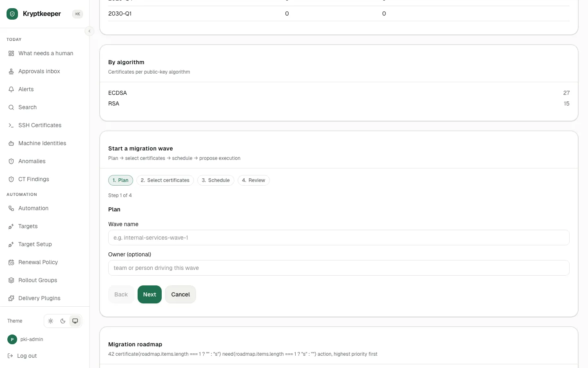Image resolution: width=588 pixels, height=368 pixels.
Task: Click the Wave name input field
Action: pos(339,238)
